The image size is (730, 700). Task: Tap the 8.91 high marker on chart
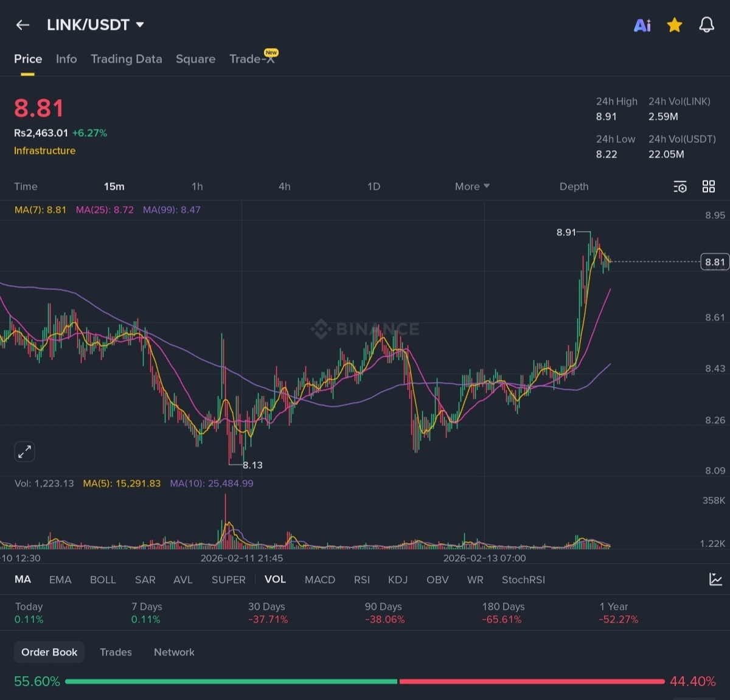tap(566, 232)
